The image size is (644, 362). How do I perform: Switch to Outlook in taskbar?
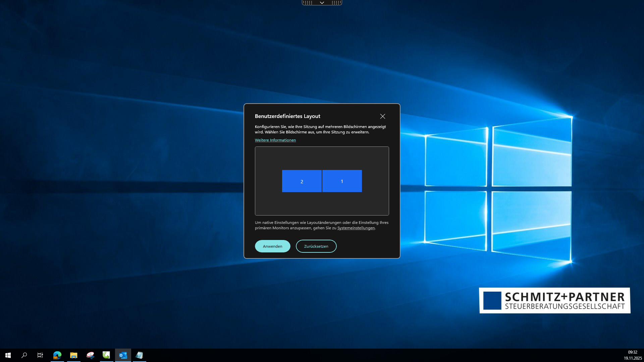coord(123,355)
